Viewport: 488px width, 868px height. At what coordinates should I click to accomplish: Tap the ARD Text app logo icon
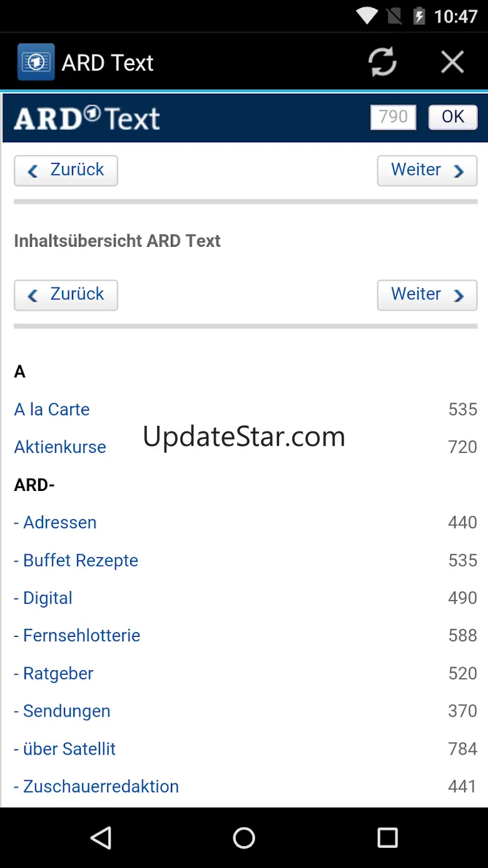tap(36, 62)
